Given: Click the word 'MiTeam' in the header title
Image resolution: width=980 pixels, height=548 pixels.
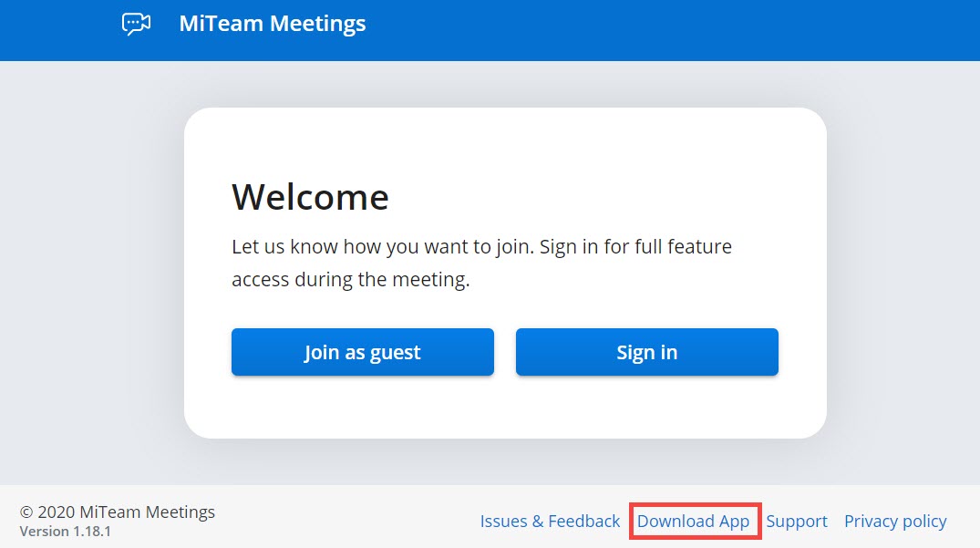Looking at the screenshot, I should coord(223,24).
